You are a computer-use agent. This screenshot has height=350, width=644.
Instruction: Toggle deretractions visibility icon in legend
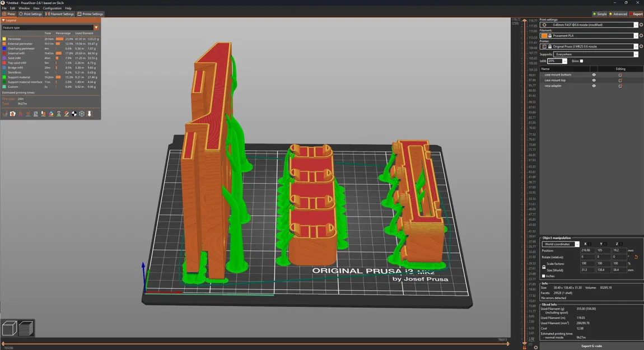tap(28, 114)
